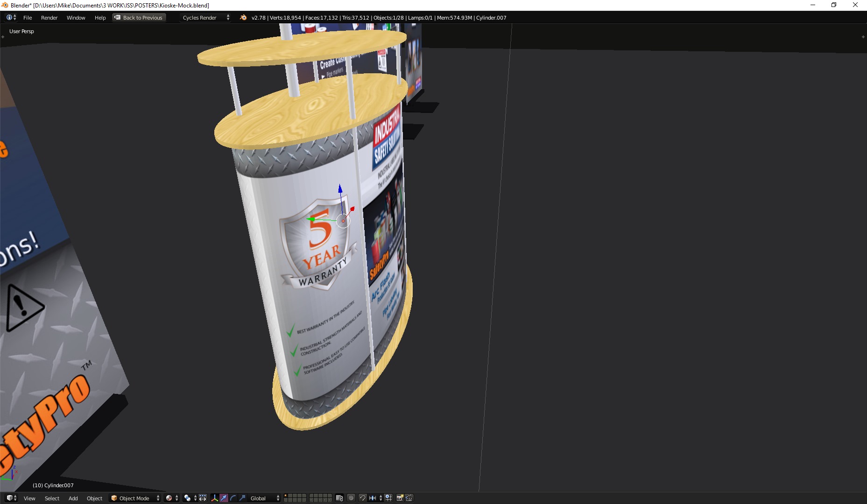
Task: Click the second layer block grid
Action: tap(320, 498)
